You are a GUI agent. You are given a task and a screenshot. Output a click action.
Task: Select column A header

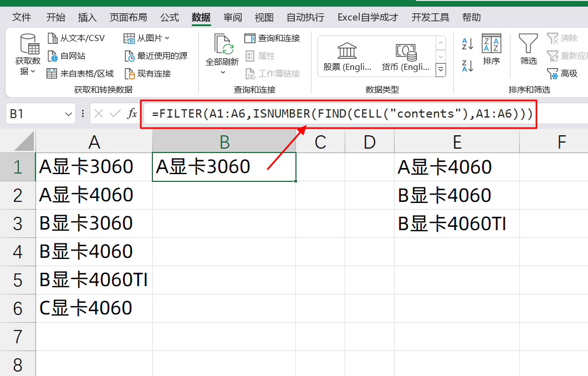point(94,142)
